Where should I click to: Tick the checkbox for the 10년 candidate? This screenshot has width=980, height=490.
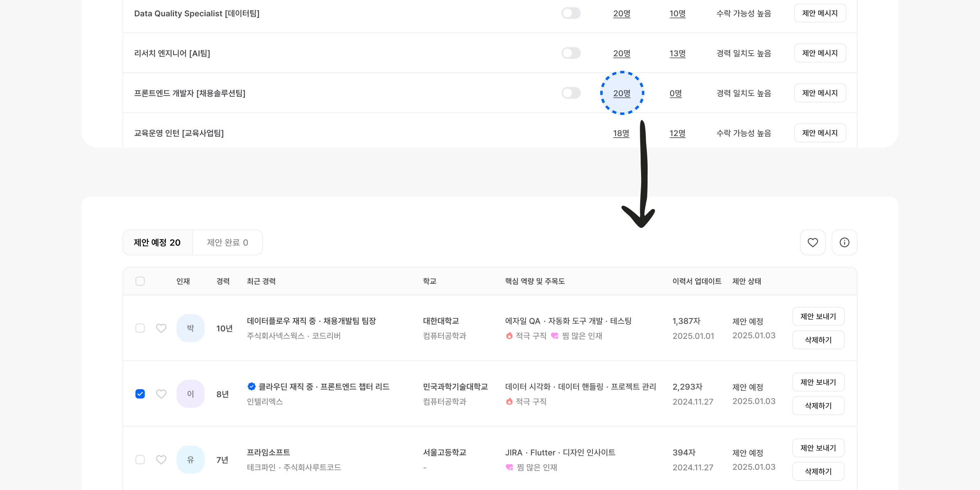(140, 328)
